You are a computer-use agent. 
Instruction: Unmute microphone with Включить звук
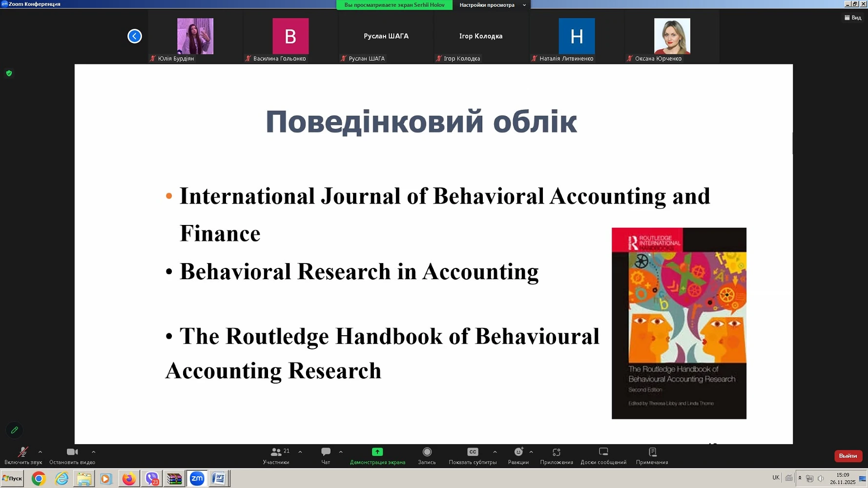(x=23, y=453)
